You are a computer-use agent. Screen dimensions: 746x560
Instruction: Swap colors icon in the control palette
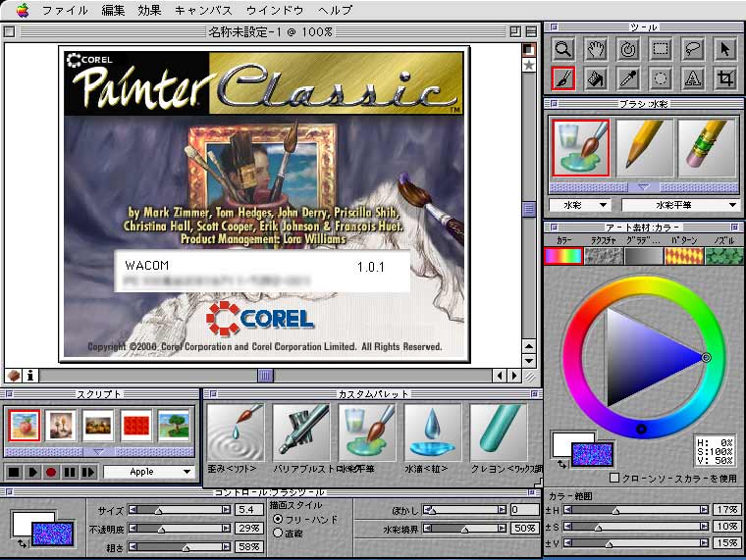pos(22,544)
